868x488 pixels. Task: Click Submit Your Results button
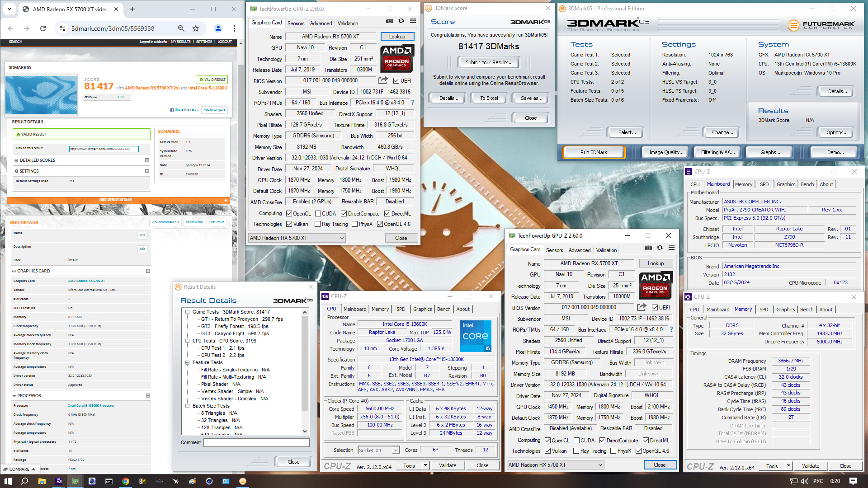[x=489, y=62]
